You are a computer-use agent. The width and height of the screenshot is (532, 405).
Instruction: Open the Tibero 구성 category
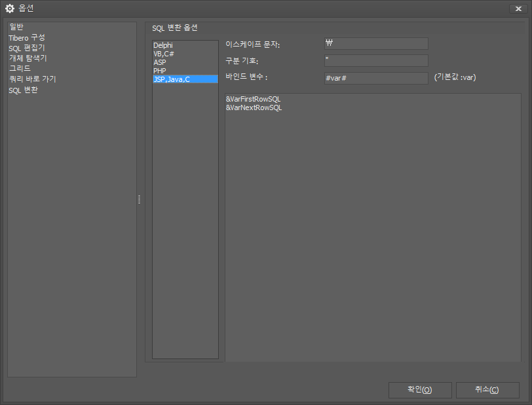tap(27, 38)
